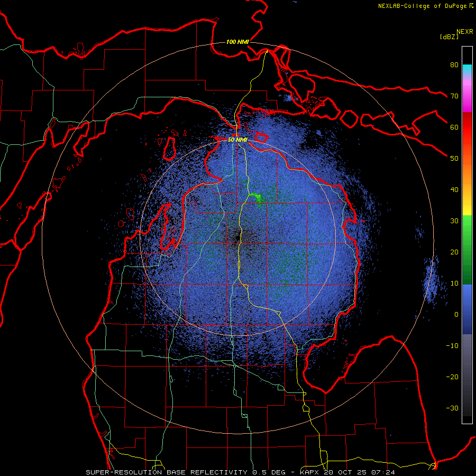Select the 30 dBZ yellow-green boundary on scale
The width and height of the screenshot is (476, 476).
[467, 215]
